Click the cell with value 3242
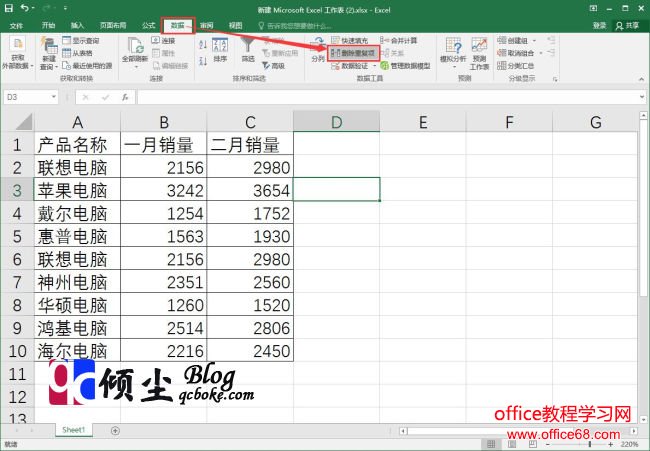Image resolution: width=650 pixels, height=451 pixels. pos(164,190)
